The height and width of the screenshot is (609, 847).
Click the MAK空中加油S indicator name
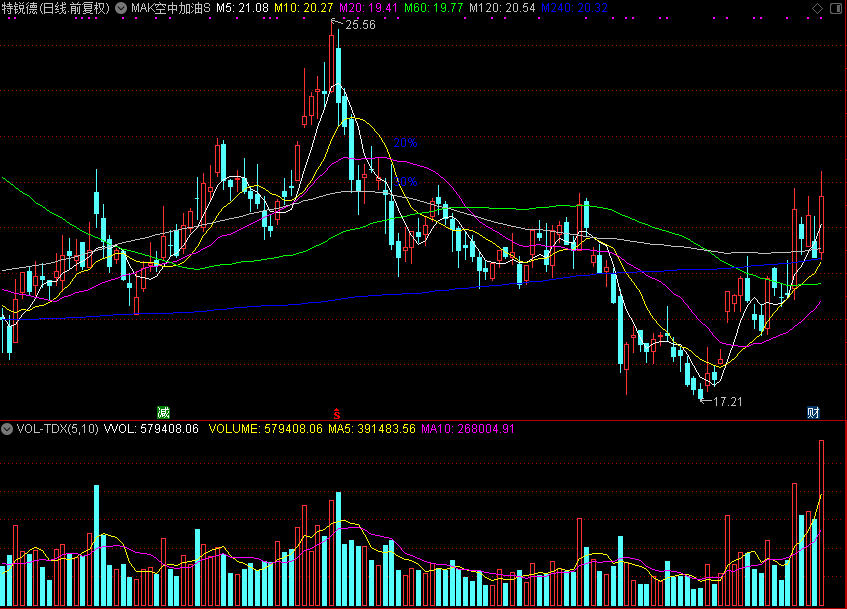(171, 8)
